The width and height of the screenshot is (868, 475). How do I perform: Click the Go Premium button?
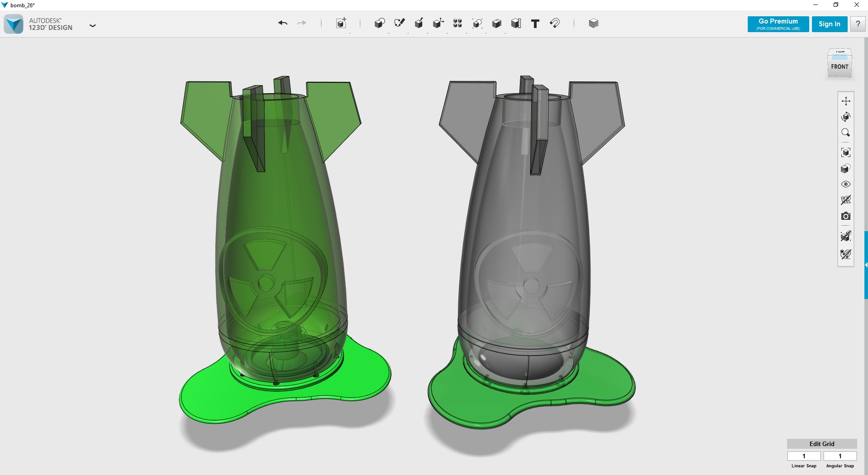[778, 24]
